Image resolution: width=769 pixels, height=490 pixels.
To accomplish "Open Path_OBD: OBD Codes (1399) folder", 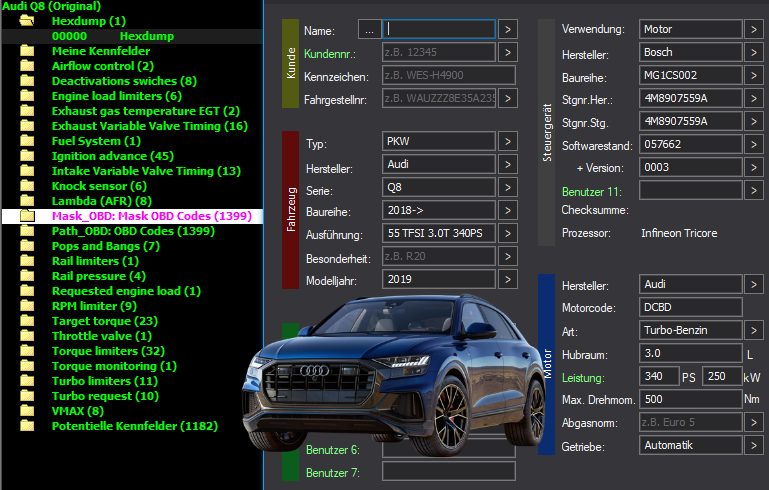I will click(x=133, y=231).
